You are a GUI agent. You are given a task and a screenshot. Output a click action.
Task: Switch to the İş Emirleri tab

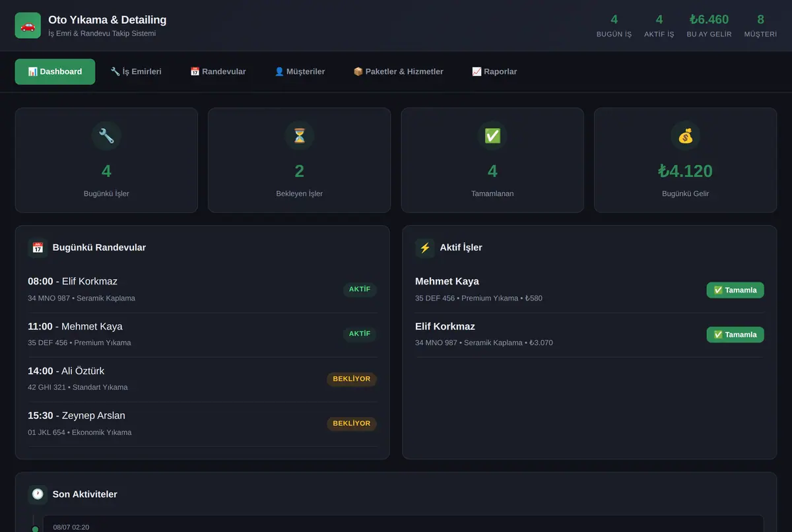tap(136, 71)
